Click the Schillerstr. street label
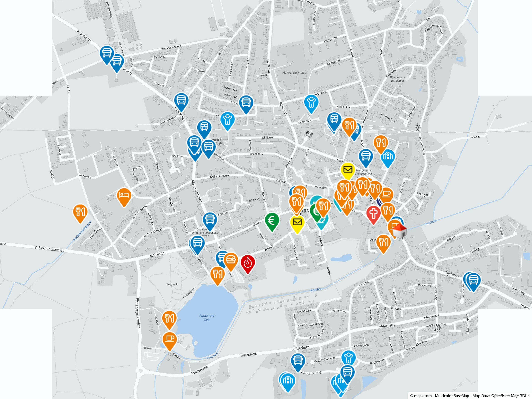Viewport: 532px width, 399px height. (x=267, y=137)
